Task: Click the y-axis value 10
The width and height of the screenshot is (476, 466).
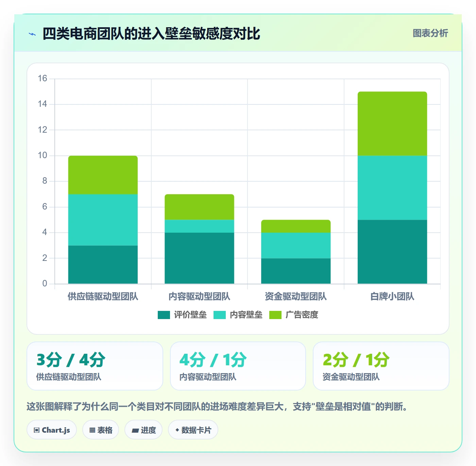Action: pos(42,155)
